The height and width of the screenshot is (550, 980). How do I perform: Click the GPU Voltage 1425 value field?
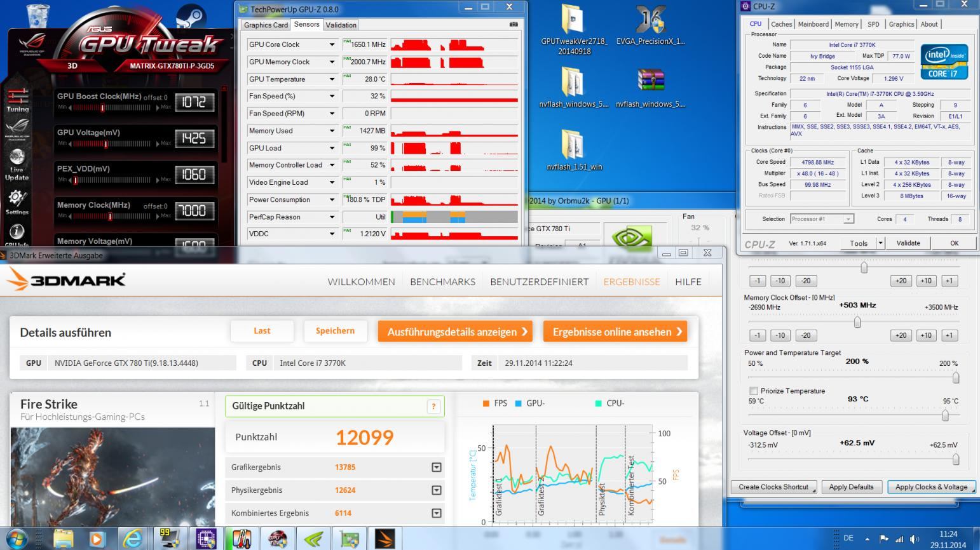[194, 138]
